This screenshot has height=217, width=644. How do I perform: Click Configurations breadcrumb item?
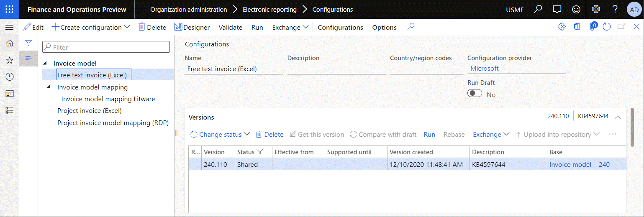tap(333, 9)
